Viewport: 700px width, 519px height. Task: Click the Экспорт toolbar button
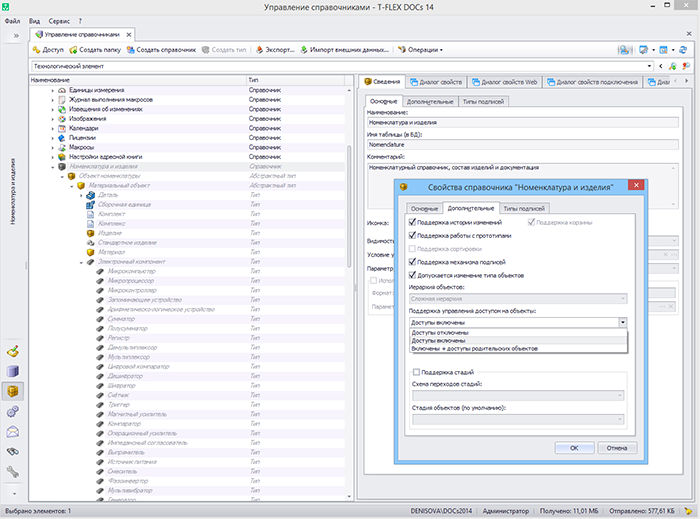click(275, 49)
